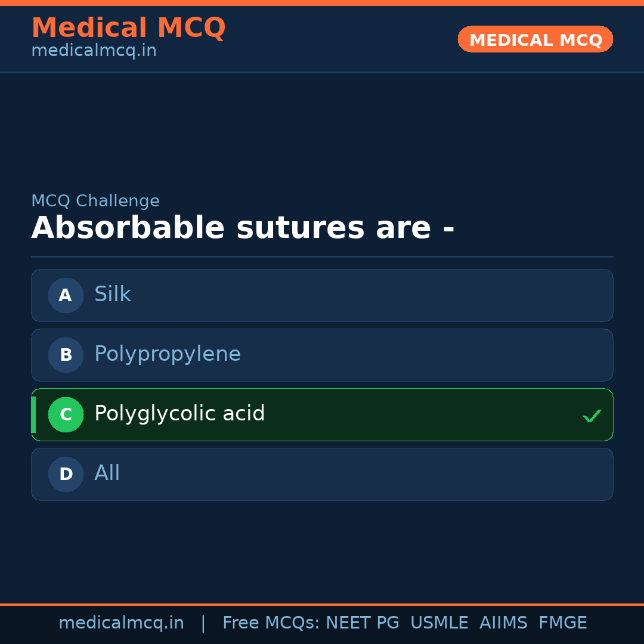Screen dimensions: 644x644
Task: Click the circular A badge icon
Action: (x=66, y=295)
